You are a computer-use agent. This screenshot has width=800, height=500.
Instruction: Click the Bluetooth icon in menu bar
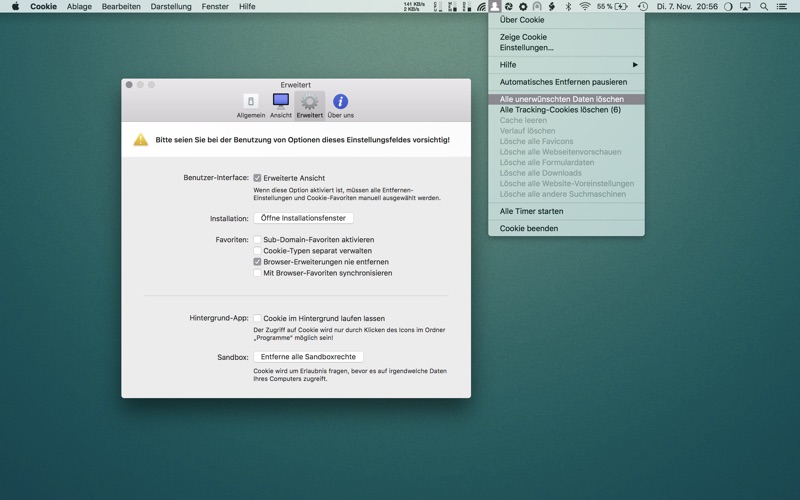[x=568, y=6]
